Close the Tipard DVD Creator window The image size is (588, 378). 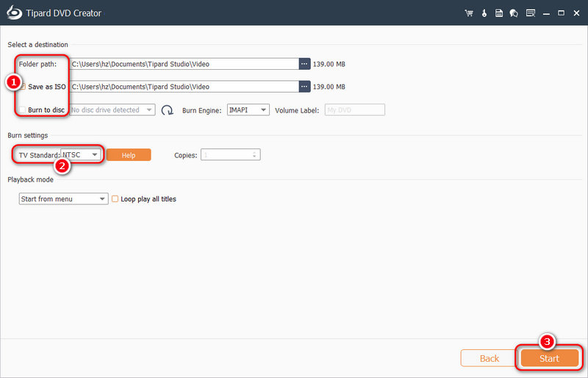pos(577,13)
